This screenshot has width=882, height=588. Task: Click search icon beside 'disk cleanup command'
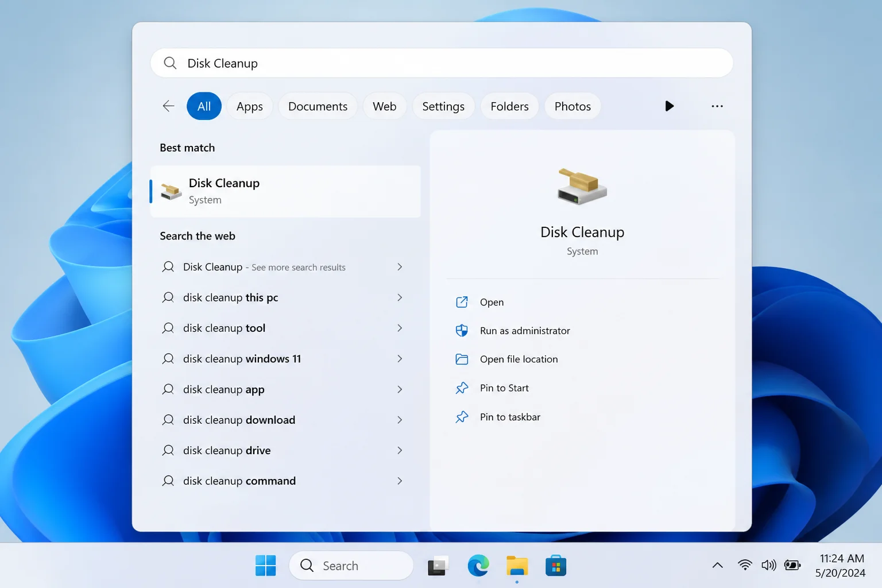click(168, 481)
